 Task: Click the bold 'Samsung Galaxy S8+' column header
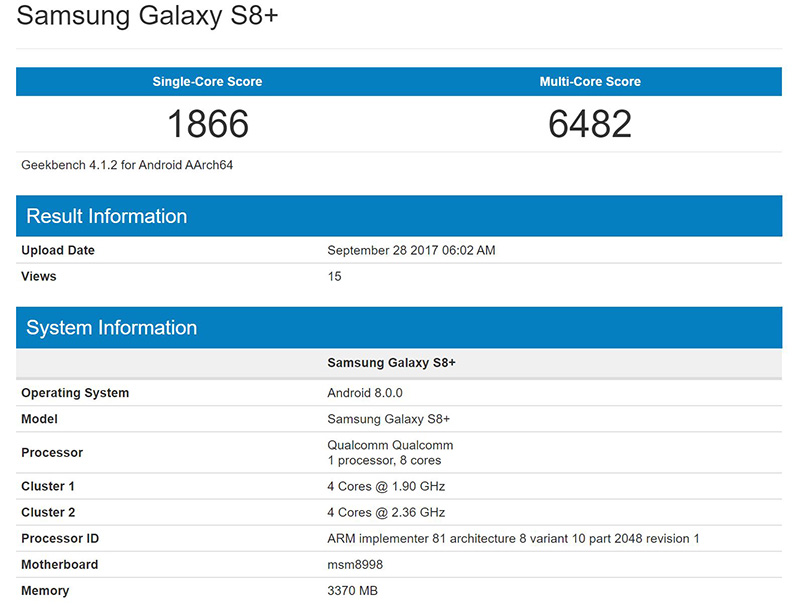[391, 363]
